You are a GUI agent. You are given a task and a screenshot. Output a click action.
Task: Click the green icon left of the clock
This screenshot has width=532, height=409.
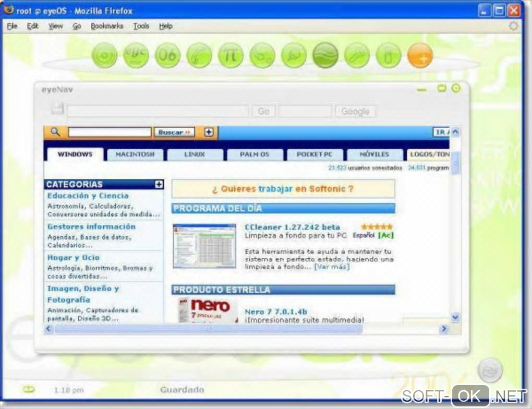[x=29, y=389]
